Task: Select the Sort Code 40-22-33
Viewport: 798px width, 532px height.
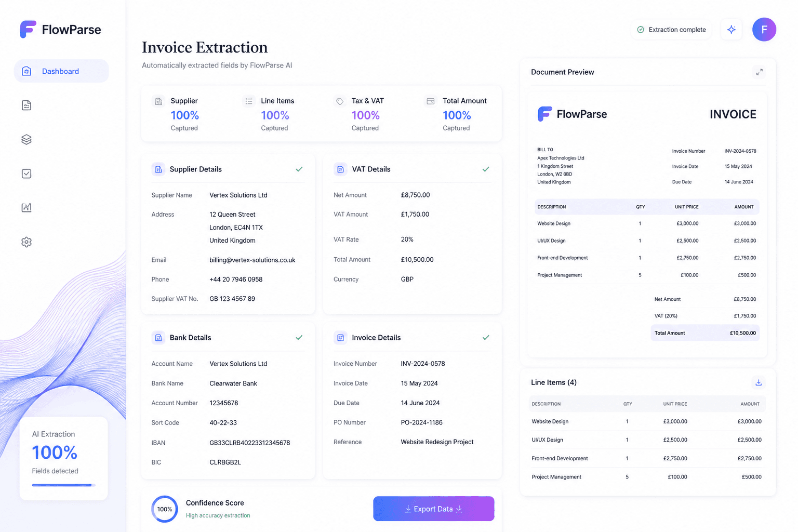Action: point(223,423)
